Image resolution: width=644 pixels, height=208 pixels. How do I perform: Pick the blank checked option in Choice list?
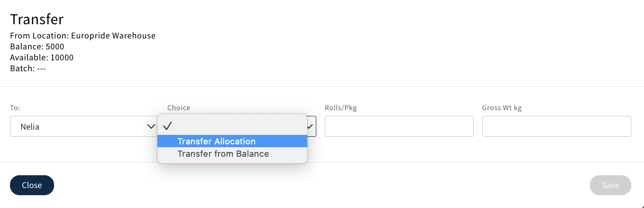click(x=232, y=126)
